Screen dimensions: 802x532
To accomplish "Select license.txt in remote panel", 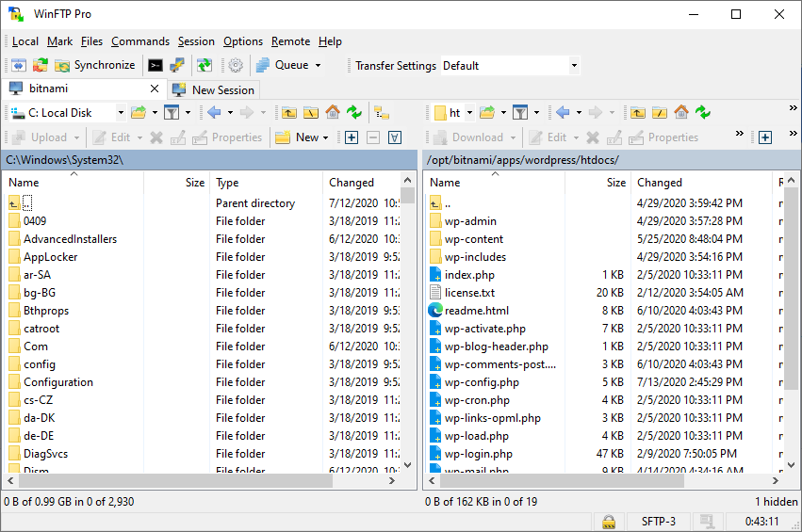I will tap(469, 293).
